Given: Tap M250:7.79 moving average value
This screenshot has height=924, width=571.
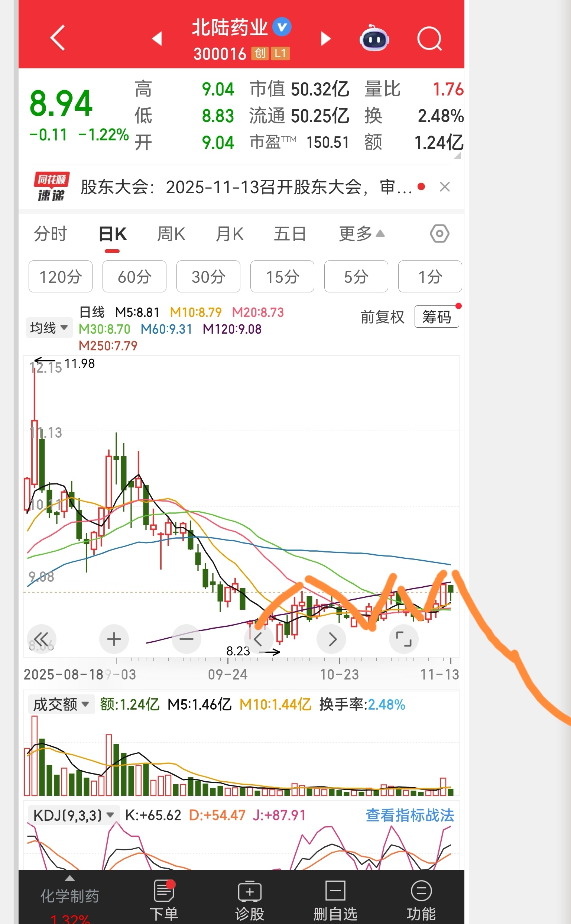Looking at the screenshot, I should [x=108, y=346].
